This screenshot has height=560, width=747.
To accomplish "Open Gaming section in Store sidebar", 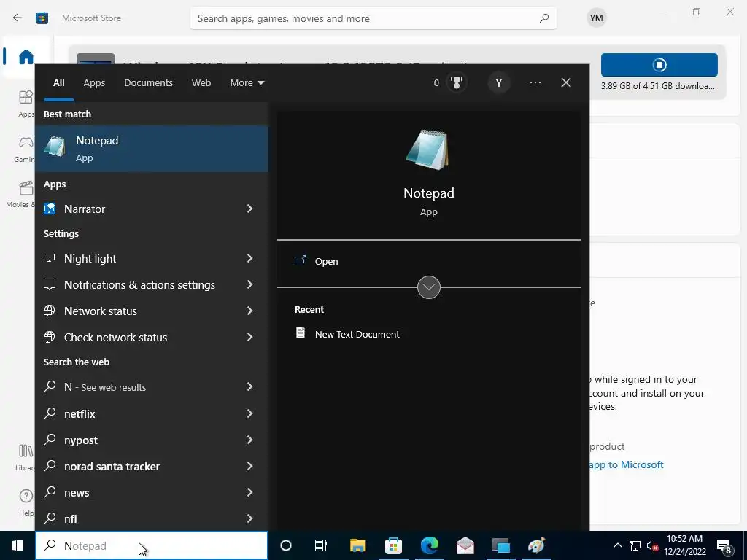I will 25,149.
